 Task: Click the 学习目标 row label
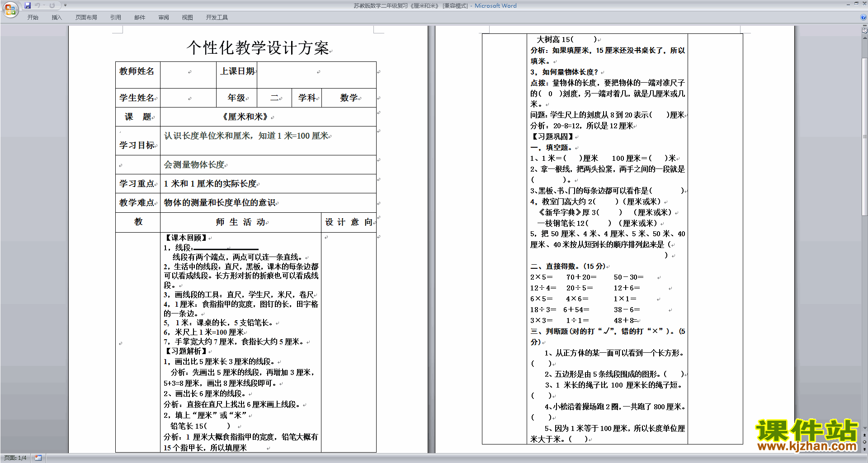137,145
